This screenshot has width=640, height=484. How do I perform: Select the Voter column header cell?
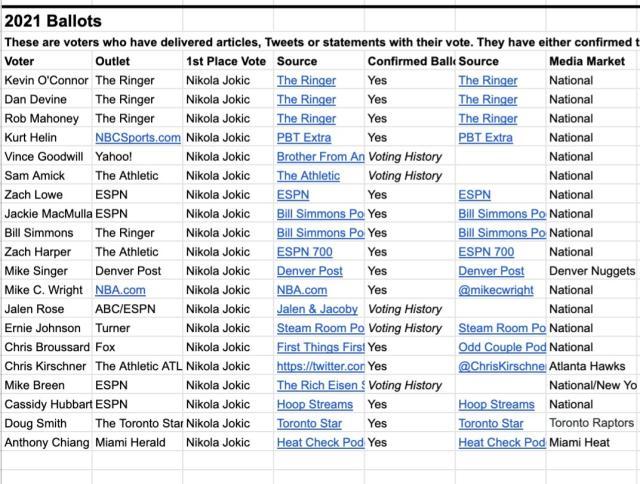tap(20, 61)
